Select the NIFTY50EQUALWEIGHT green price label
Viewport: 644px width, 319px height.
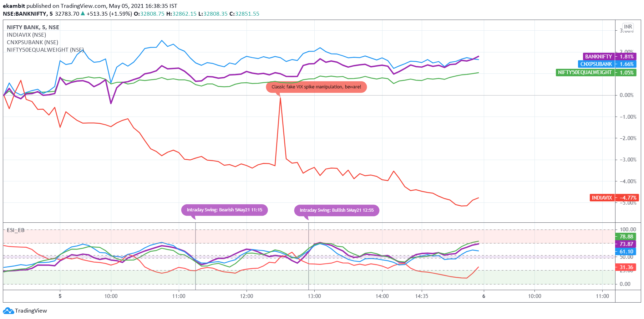coord(585,72)
